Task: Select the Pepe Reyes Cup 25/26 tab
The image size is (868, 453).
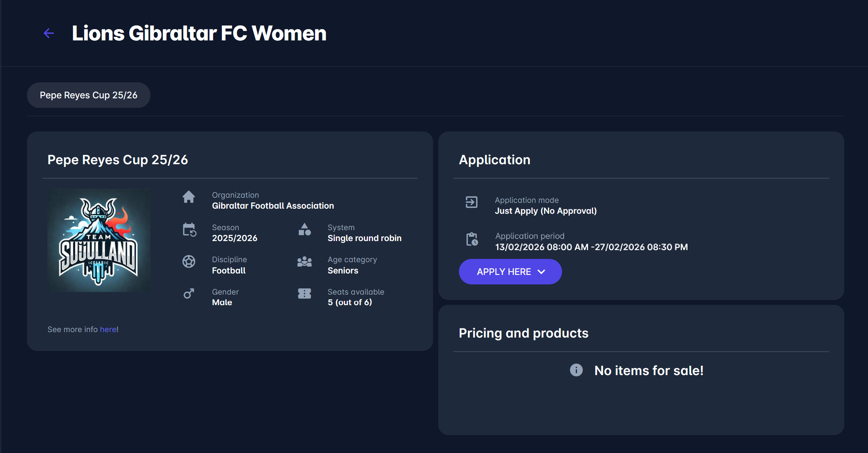Action: click(x=89, y=95)
